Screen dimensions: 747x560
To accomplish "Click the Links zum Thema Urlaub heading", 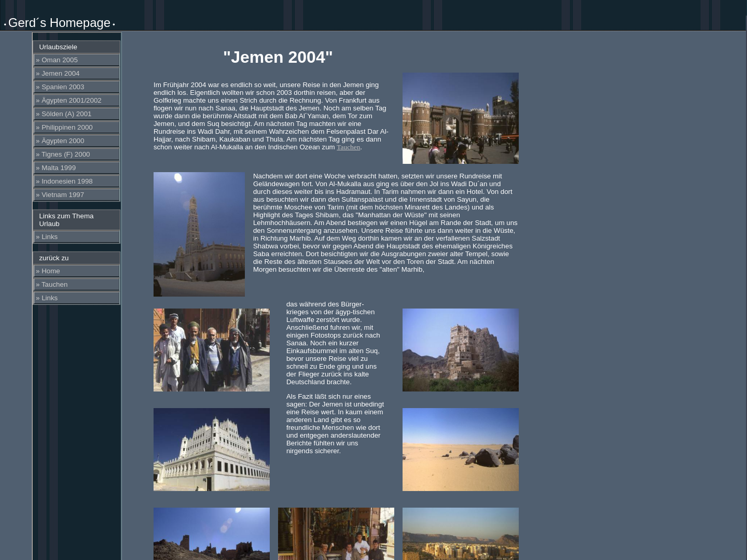I will 77,220.
